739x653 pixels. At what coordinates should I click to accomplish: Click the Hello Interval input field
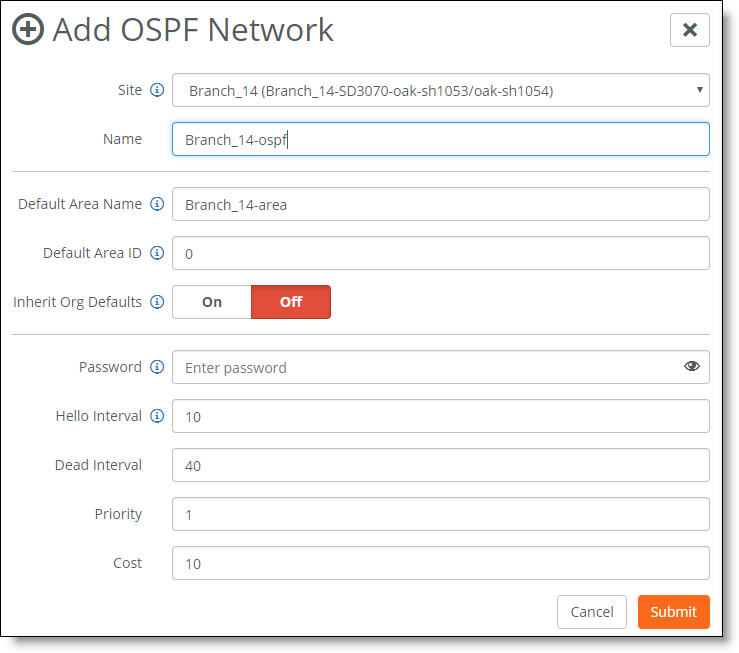coord(441,416)
